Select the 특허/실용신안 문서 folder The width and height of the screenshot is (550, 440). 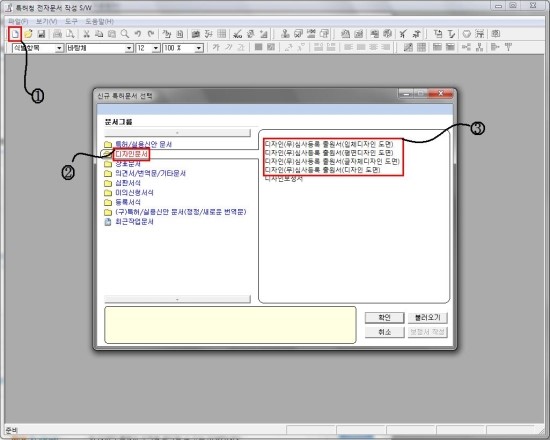click(143, 144)
